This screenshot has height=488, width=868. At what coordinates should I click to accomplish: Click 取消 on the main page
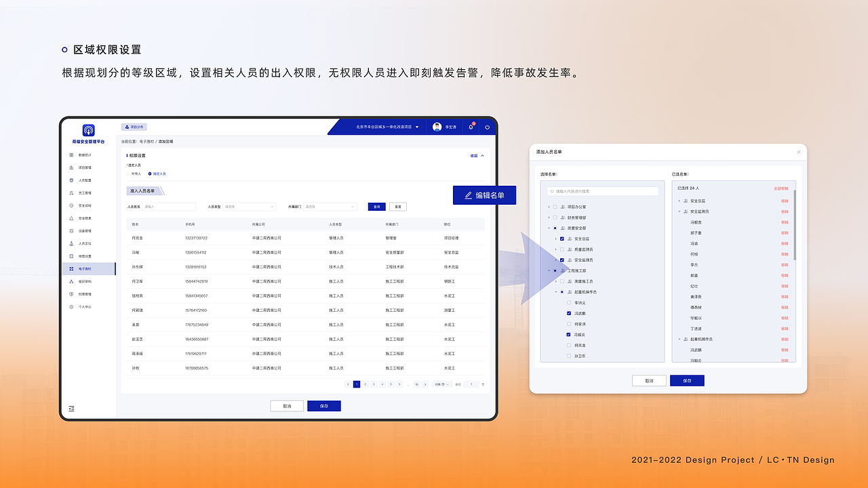[287, 406]
